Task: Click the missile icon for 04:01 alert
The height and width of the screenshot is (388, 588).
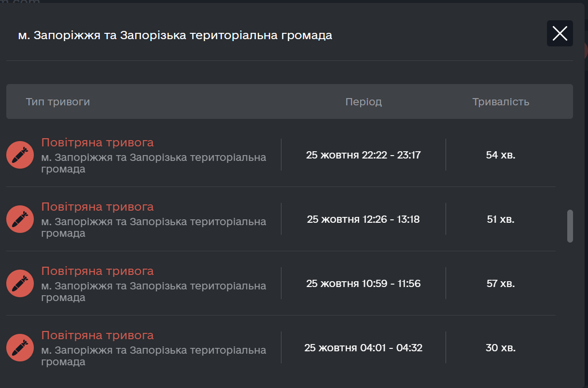Action: pyautogui.click(x=20, y=348)
